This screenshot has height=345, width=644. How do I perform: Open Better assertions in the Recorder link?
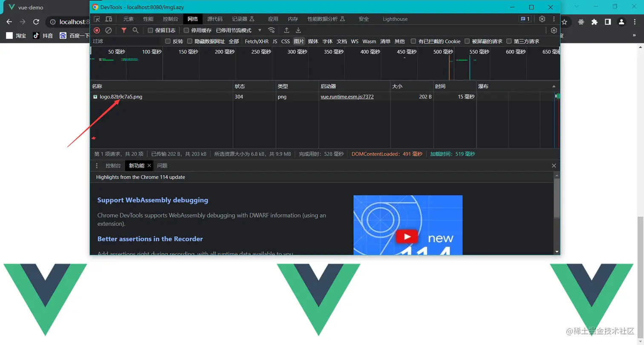[150, 239]
